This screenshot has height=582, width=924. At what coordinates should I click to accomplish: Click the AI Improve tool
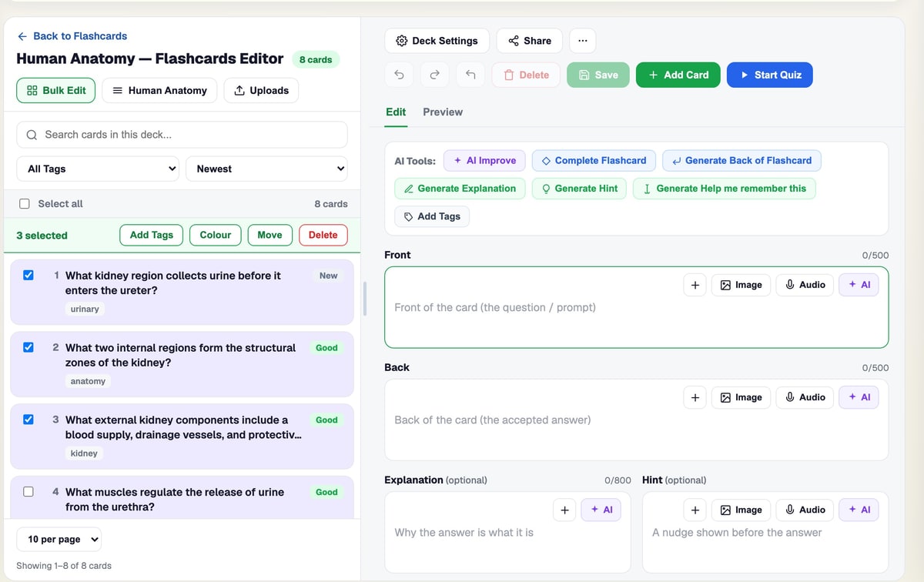pyautogui.click(x=485, y=161)
